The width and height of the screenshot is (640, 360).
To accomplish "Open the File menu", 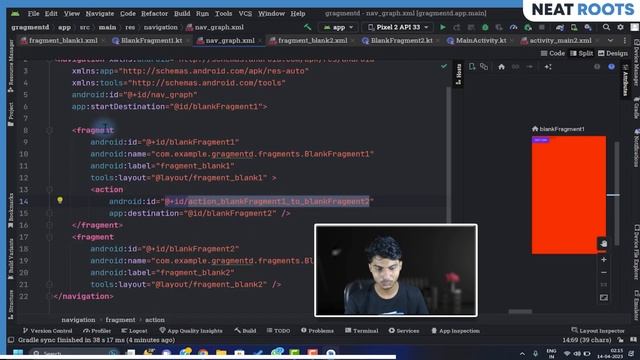I will (x=33, y=13).
